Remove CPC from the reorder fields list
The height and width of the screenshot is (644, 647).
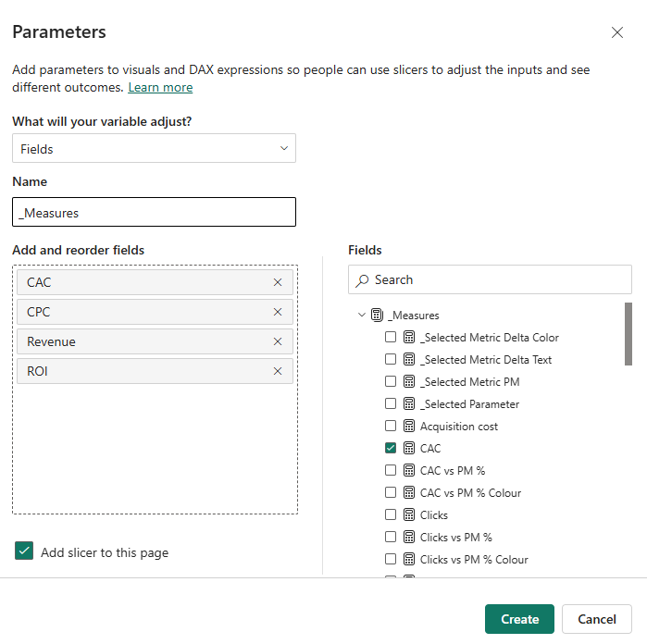pos(278,312)
